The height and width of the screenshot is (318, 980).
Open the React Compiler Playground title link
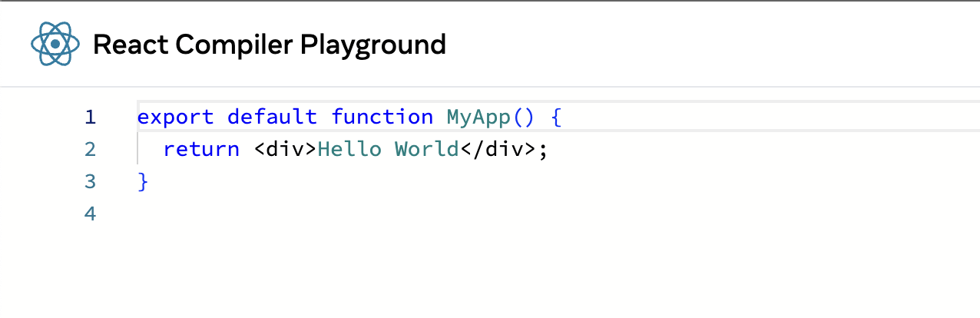(270, 45)
